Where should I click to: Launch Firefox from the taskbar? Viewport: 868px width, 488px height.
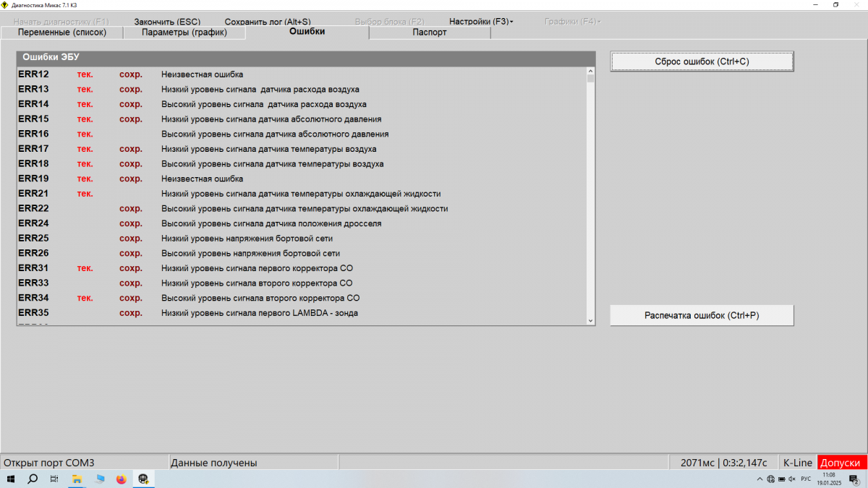click(x=121, y=479)
